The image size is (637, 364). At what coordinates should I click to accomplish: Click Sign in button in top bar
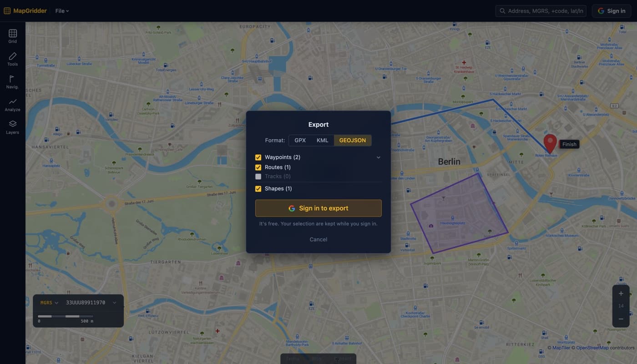click(612, 11)
